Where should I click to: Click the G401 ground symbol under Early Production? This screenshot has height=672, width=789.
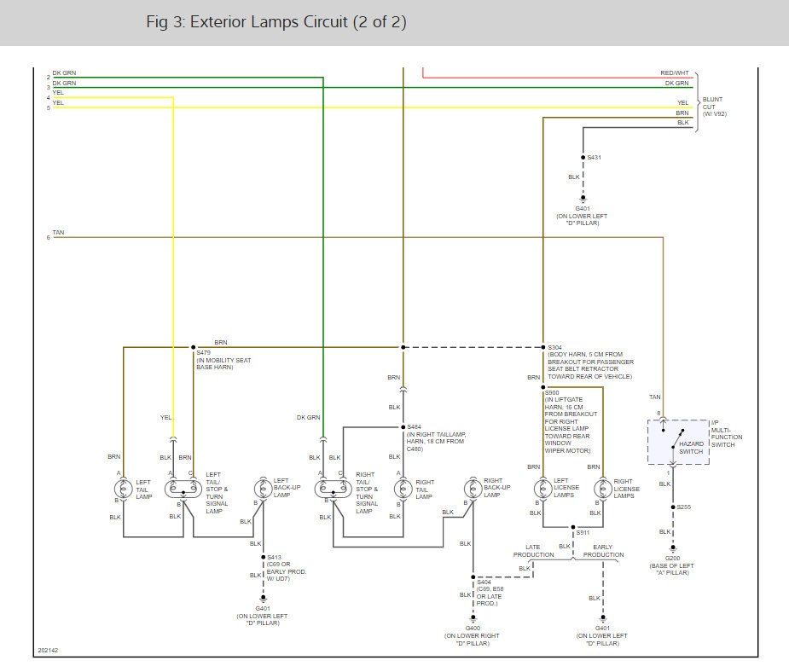click(603, 618)
